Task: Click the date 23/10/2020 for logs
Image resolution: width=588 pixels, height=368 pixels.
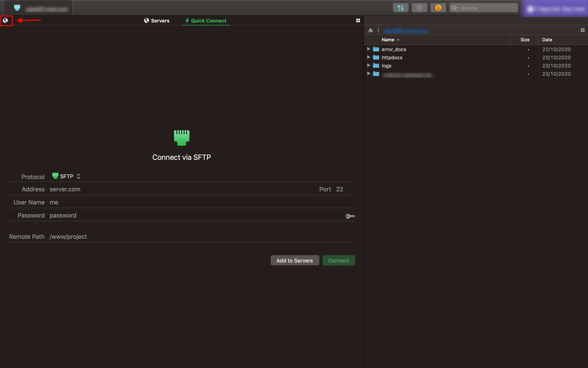Action: coord(556,66)
